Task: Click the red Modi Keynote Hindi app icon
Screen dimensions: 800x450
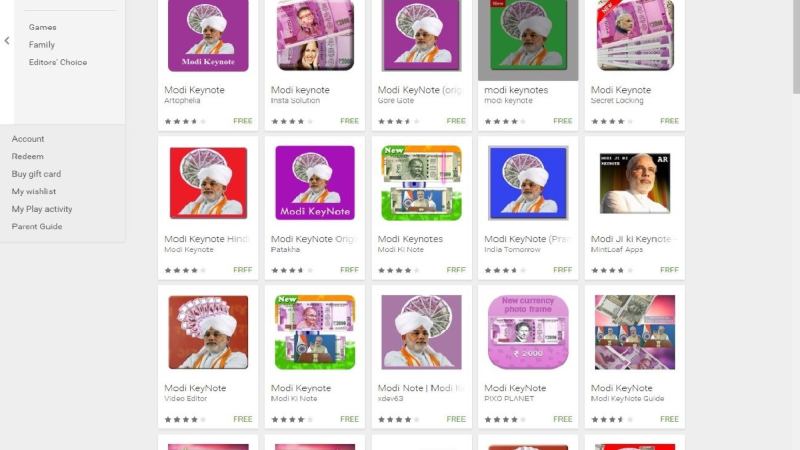Action: [x=208, y=183]
